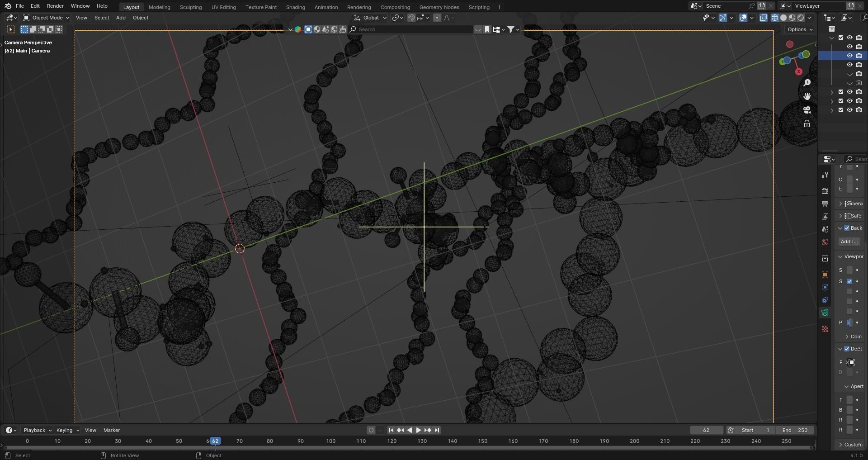The width and height of the screenshot is (868, 460).
Task: Click the lock camera to view icon
Action: [807, 123]
